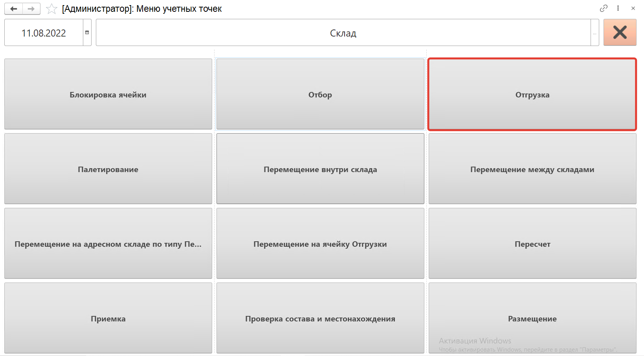This screenshot has width=644, height=356.
Task: Click the date field 11.08.2022
Action: [44, 33]
